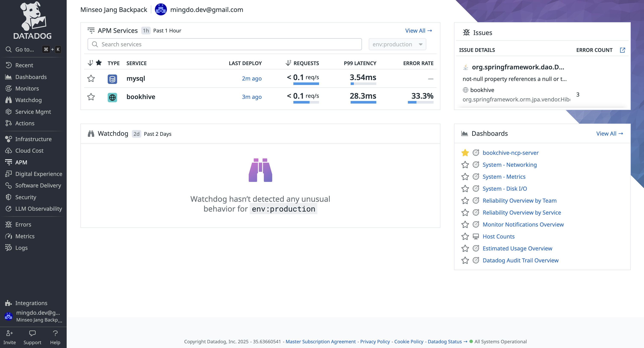Click the bookhive 33.3% error rate bar
This screenshot has width=644, height=348.
point(421,102)
